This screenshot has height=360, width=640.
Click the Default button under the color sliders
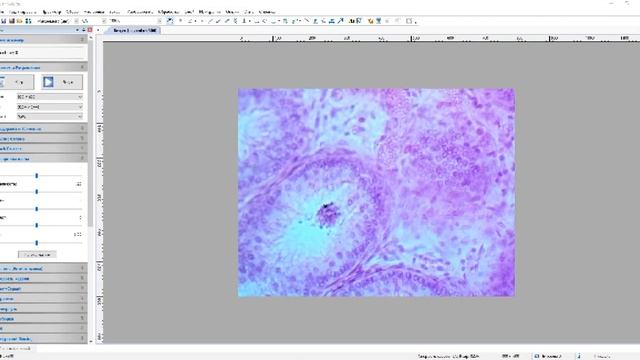coord(37,255)
